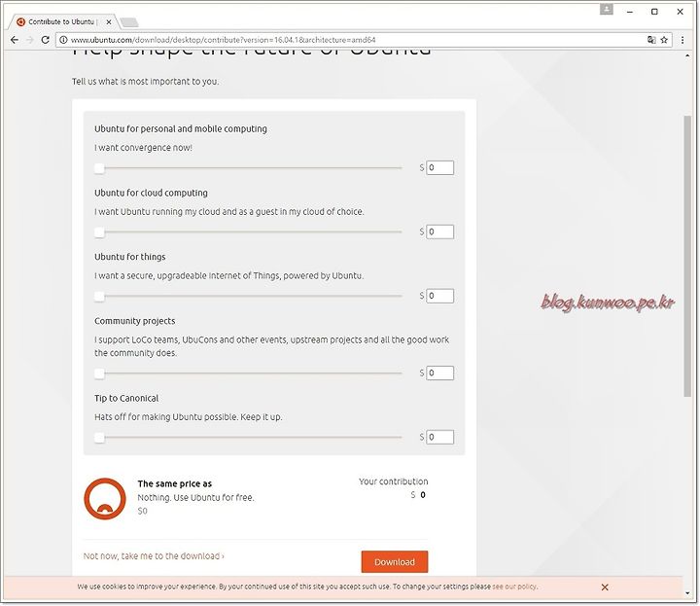Image resolution: width=700 pixels, height=606 pixels.
Task: Click 'The same price as' text
Action: click(x=175, y=483)
